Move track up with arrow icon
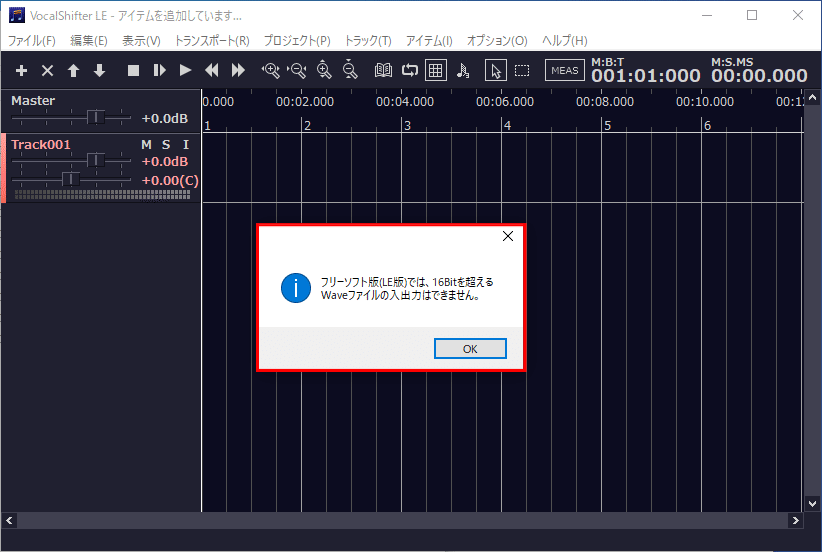This screenshot has width=822, height=552. (73, 70)
